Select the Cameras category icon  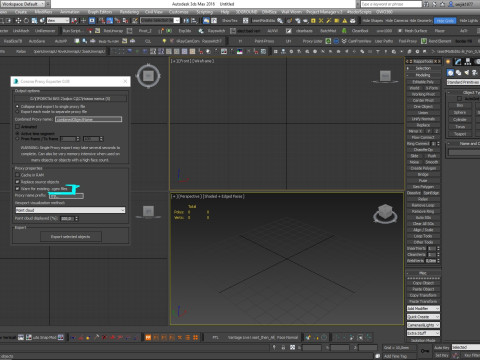coord(474,72)
